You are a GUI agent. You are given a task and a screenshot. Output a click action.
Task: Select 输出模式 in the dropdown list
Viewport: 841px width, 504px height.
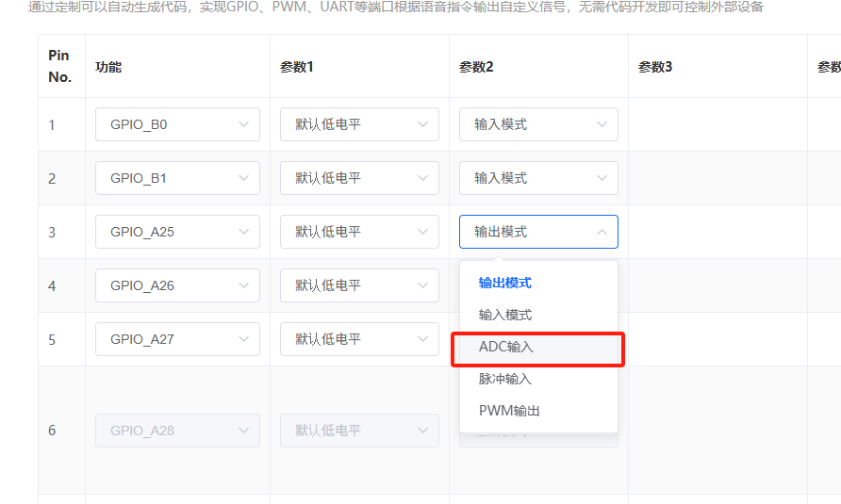coord(538,283)
